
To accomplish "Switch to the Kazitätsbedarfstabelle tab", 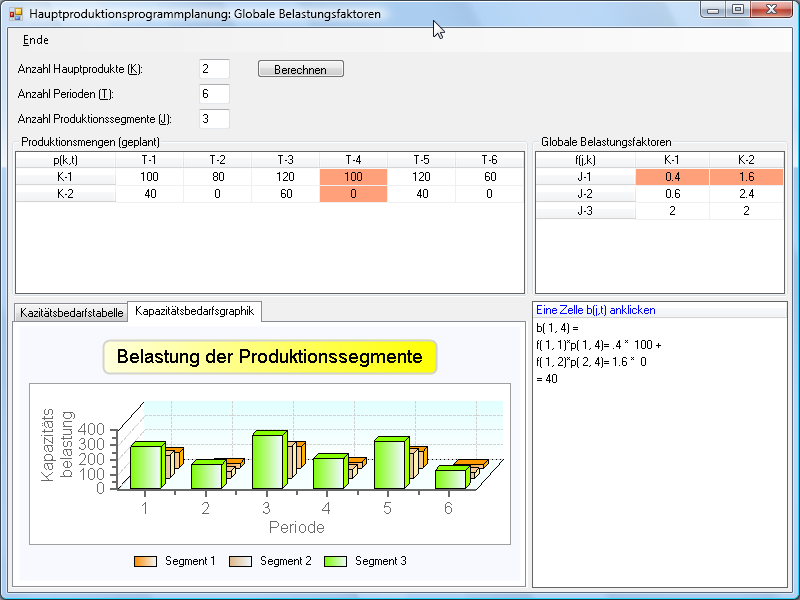I will [x=71, y=313].
